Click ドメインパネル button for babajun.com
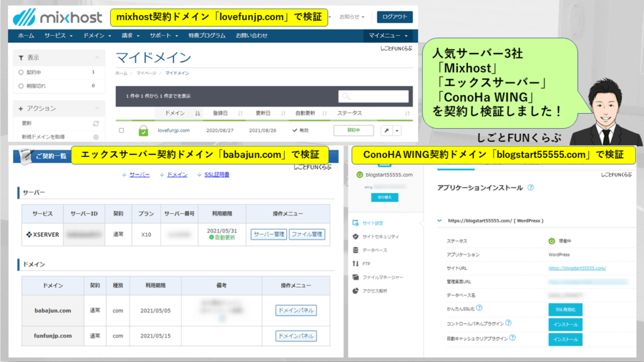 pyautogui.click(x=296, y=310)
